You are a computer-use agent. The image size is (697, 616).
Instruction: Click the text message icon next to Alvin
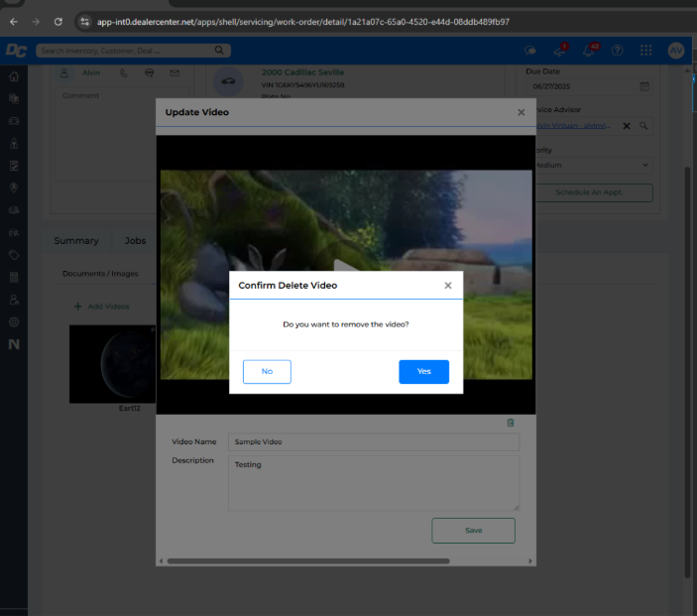pos(150,73)
